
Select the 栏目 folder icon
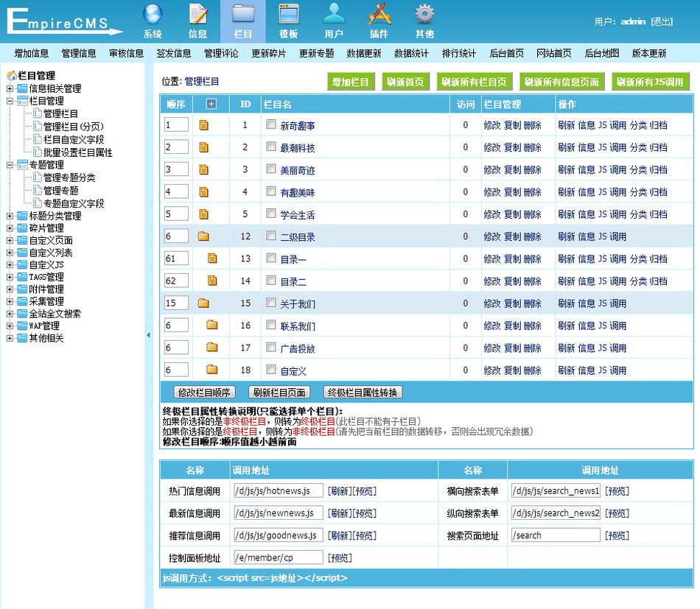(243, 15)
